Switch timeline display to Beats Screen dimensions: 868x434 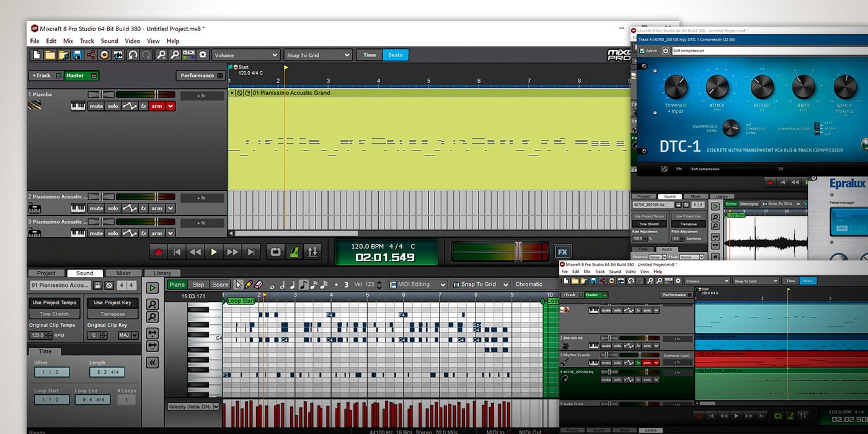pyautogui.click(x=396, y=55)
